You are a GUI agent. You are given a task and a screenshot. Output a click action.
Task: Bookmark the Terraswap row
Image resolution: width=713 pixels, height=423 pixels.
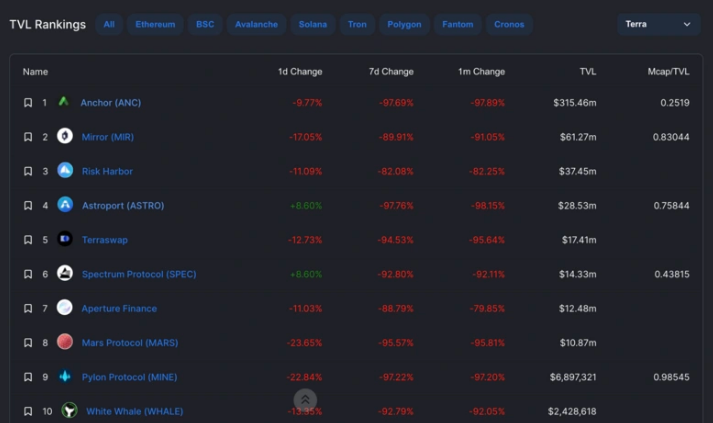pyautogui.click(x=28, y=240)
